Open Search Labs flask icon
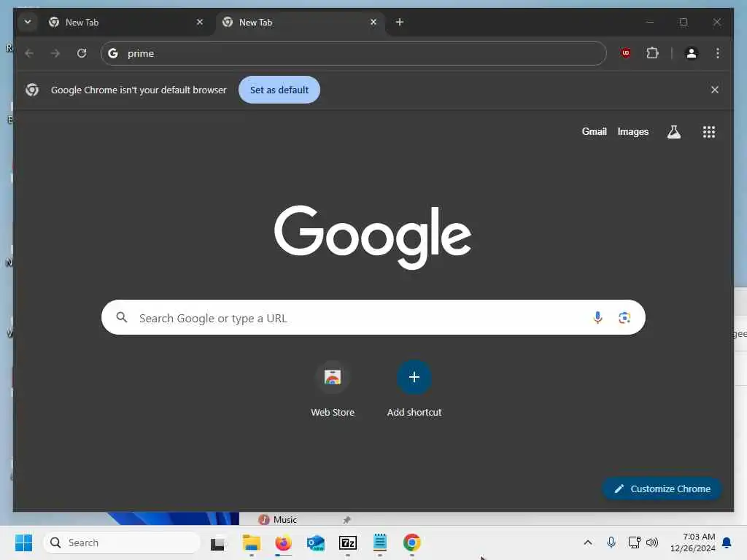This screenshot has height=560, width=747. pyautogui.click(x=673, y=132)
